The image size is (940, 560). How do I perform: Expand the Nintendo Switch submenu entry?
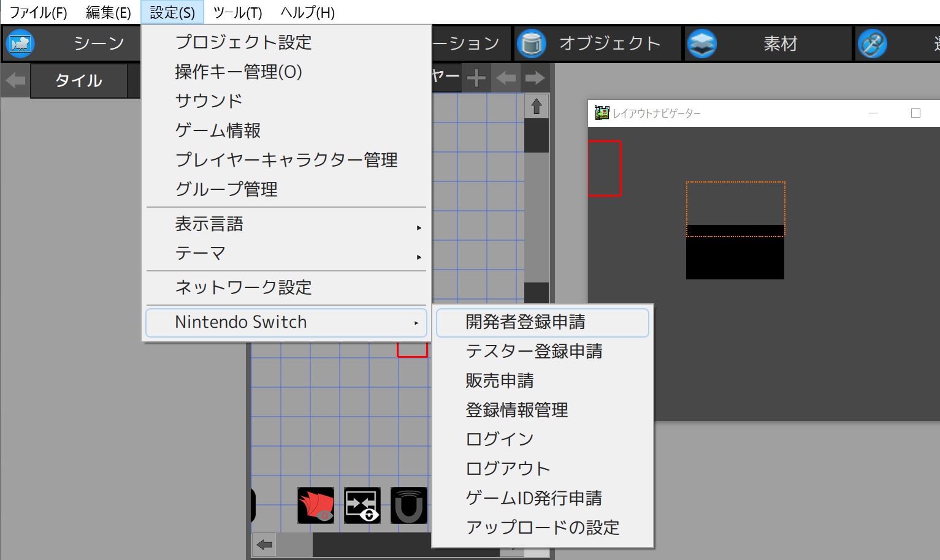tap(286, 322)
